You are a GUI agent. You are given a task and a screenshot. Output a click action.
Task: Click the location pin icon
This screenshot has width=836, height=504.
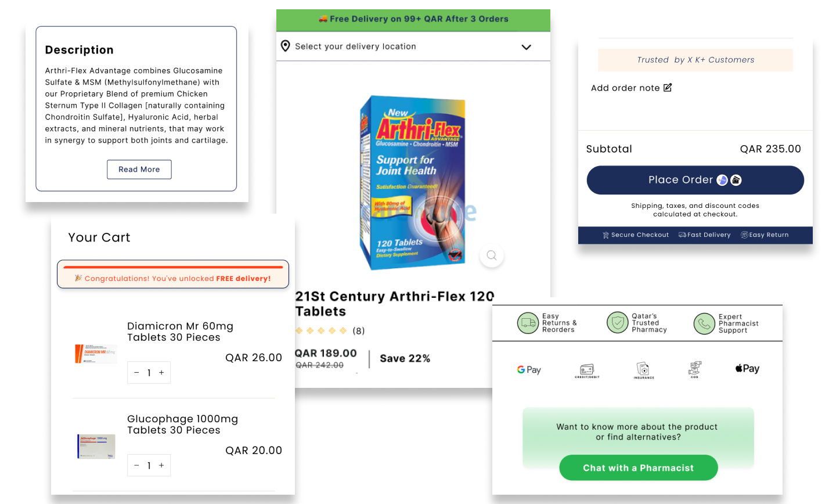click(x=285, y=46)
